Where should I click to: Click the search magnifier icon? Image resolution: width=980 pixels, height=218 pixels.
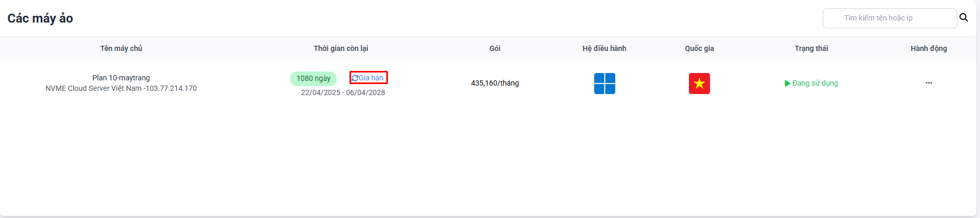tap(964, 17)
